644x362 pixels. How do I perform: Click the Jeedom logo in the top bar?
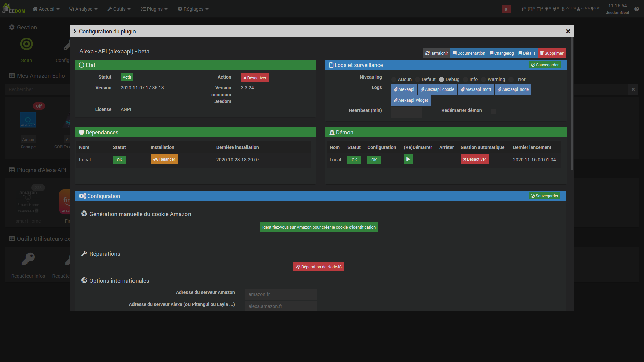coord(14,8)
